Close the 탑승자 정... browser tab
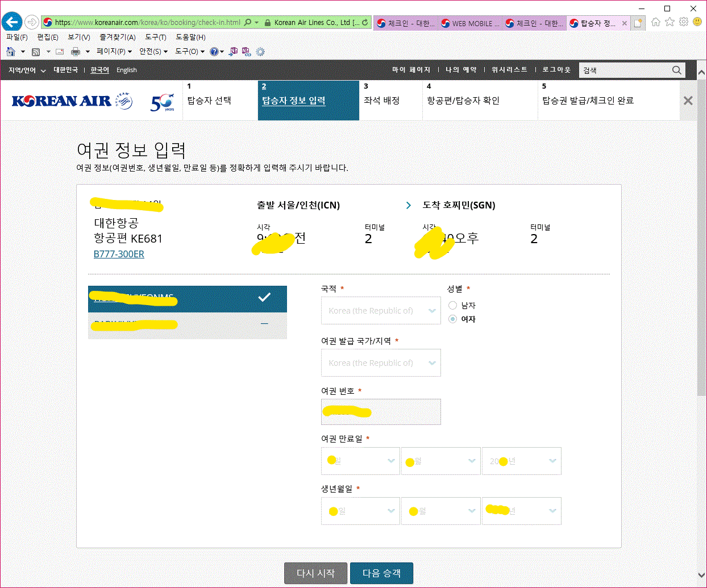The height and width of the screenshot is (588, 707). [x=625, y=23]
